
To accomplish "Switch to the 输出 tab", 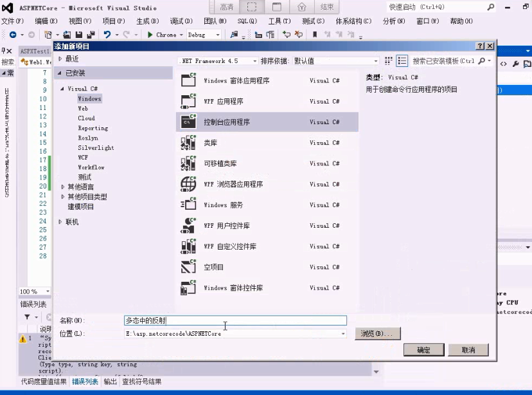I will (111, 381).
